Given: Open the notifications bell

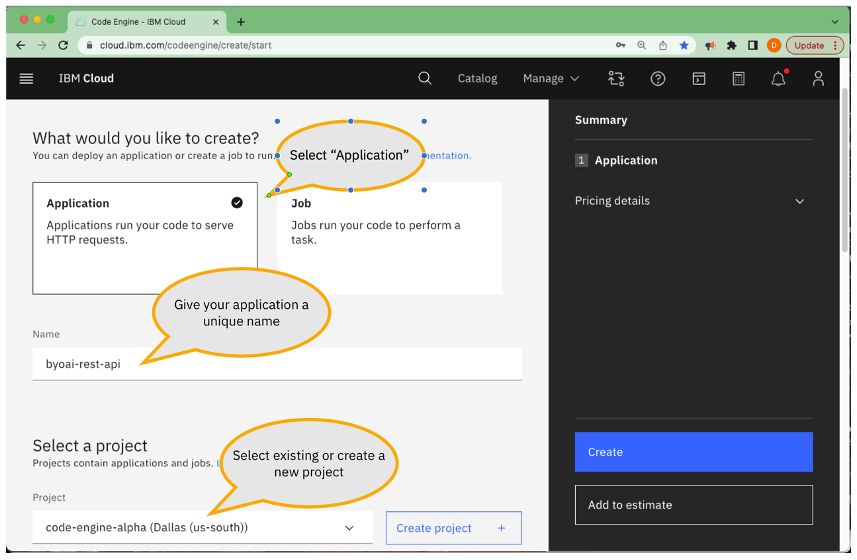Looking at the screenshot, I should tap(778, 79).
